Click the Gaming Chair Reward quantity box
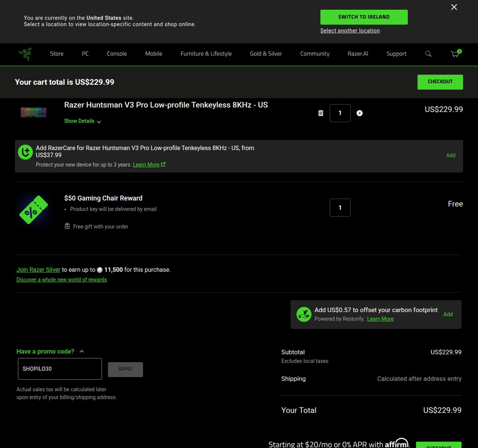Viewport: 478px width, 448px height. click(340, 208)
